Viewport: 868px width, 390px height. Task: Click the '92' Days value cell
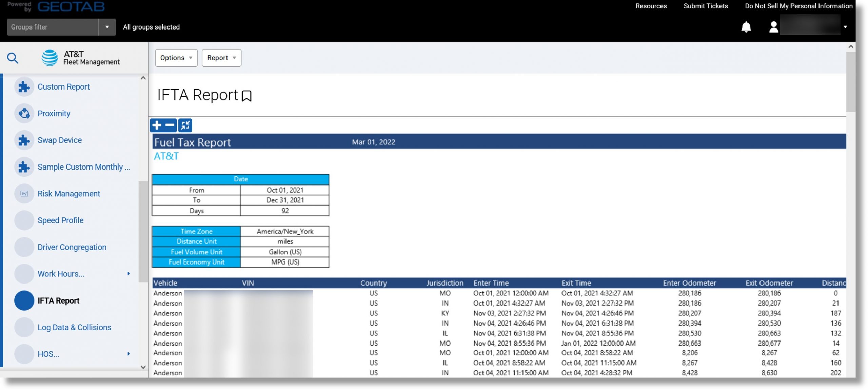(x=285, y=211)
